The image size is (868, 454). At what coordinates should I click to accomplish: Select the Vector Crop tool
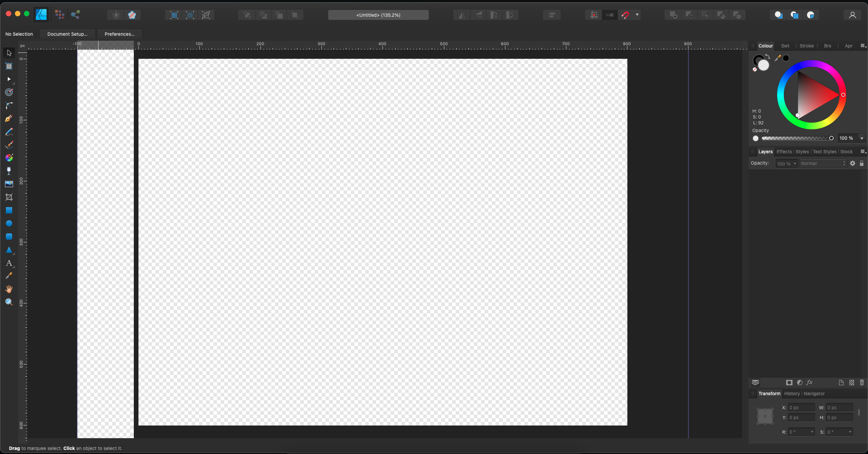9,197
